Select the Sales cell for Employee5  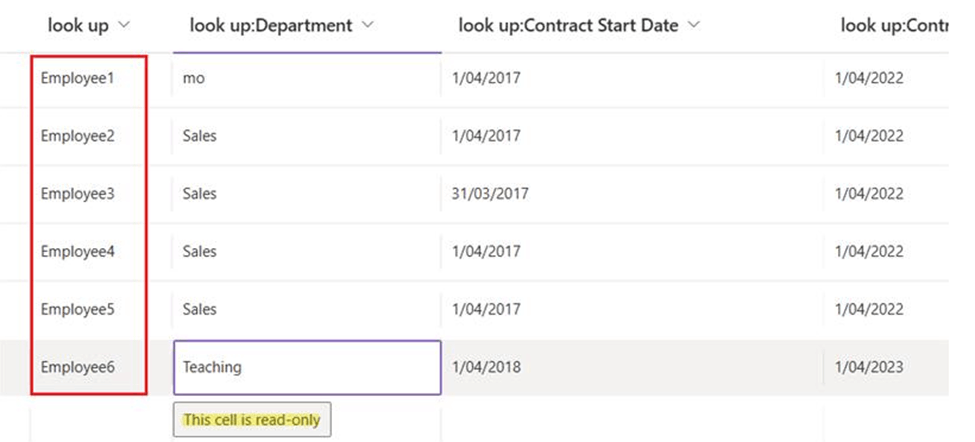[306, 310]
